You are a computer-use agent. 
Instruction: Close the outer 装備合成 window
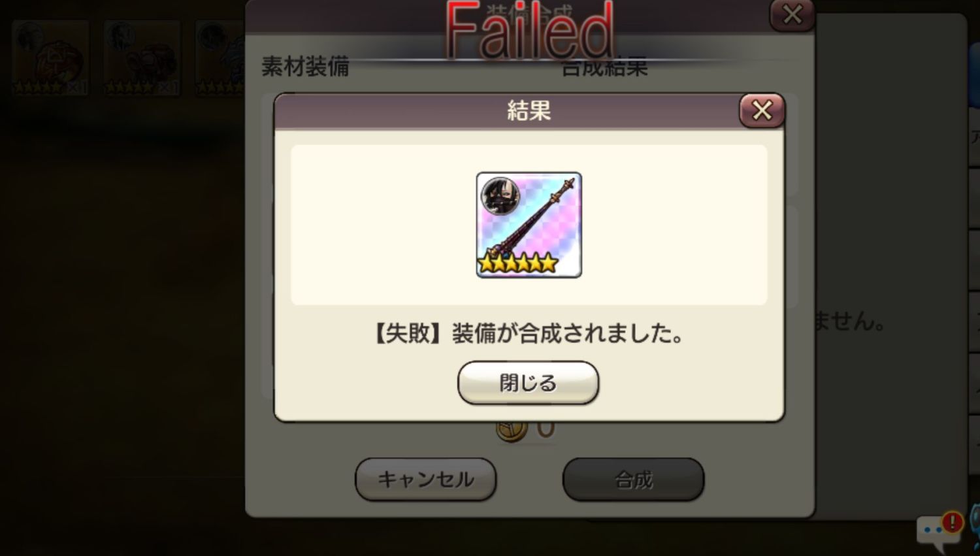pos(792,14)
